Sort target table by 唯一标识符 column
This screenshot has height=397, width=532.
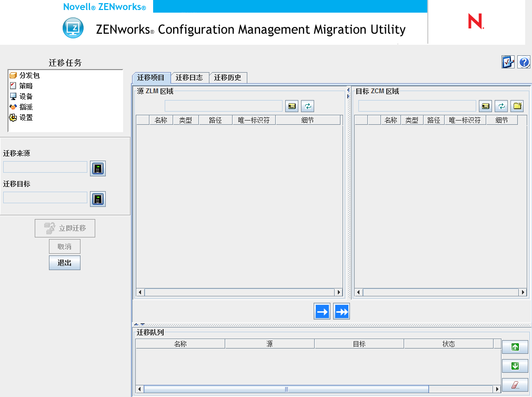[x=465, y=120]
